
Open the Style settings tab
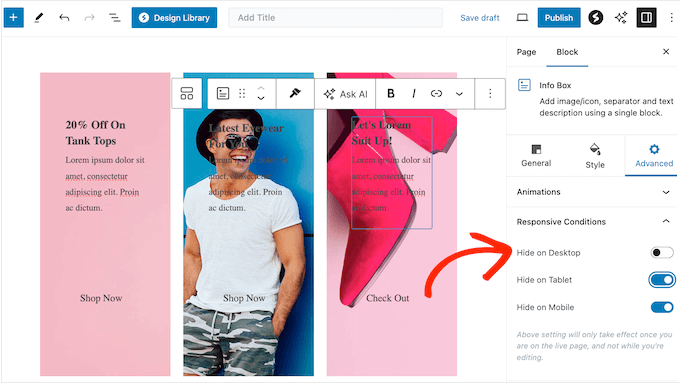[x=595, y=156]
